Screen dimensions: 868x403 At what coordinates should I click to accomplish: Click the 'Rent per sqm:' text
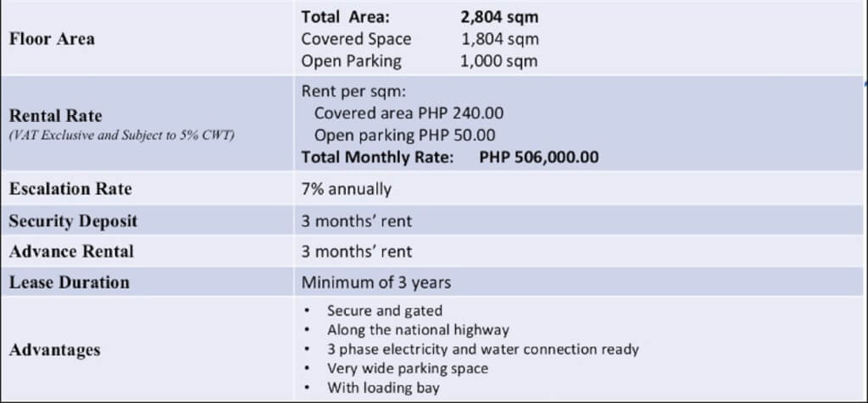[x=342, y=92]
